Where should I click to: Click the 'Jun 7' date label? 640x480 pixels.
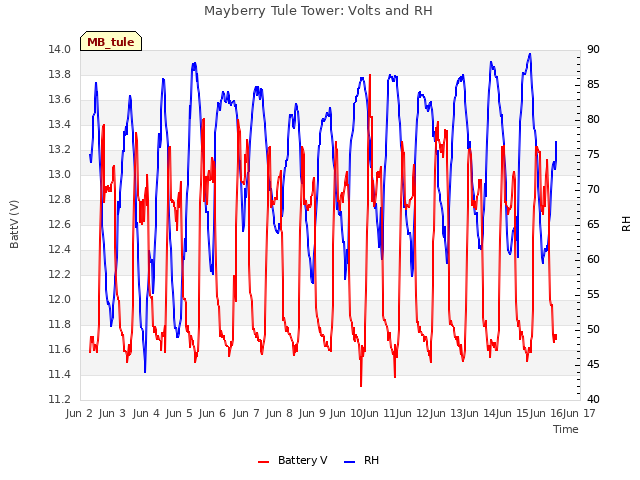tap(246, 413)
